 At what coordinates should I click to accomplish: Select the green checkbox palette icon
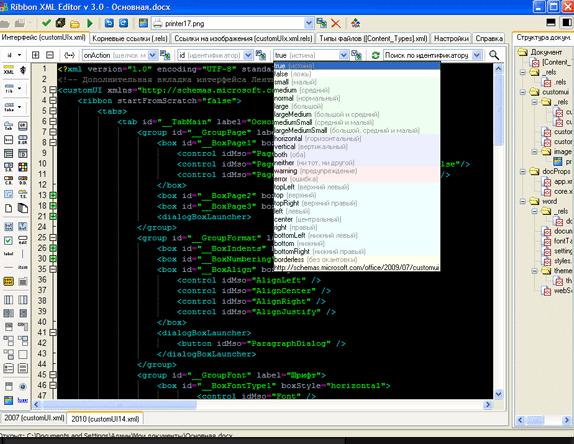pyautogui.click(x=8, y=240)
